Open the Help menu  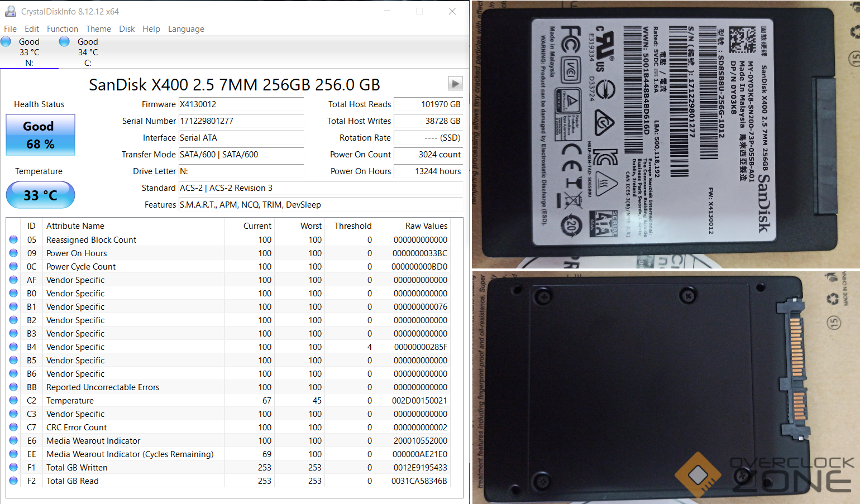[x=151, y=29]
